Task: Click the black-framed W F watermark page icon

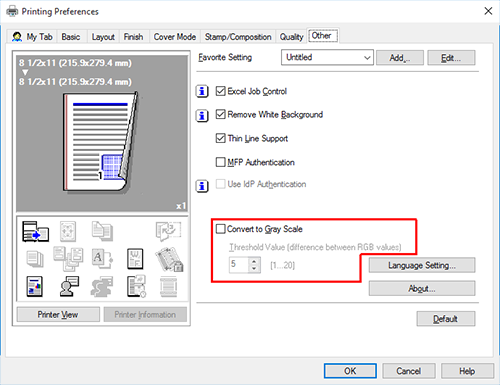Action: coord(135,259)
